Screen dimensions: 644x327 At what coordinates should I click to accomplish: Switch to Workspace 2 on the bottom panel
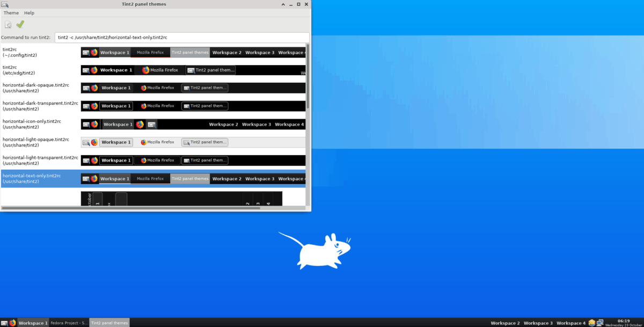[x=505, y=323]
